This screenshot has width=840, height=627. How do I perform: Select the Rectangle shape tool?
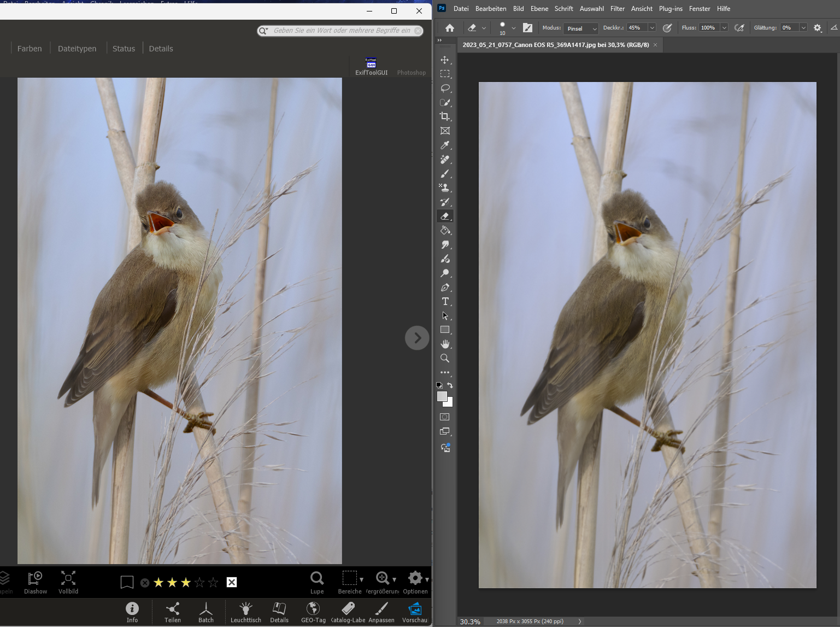coord(445,330)
